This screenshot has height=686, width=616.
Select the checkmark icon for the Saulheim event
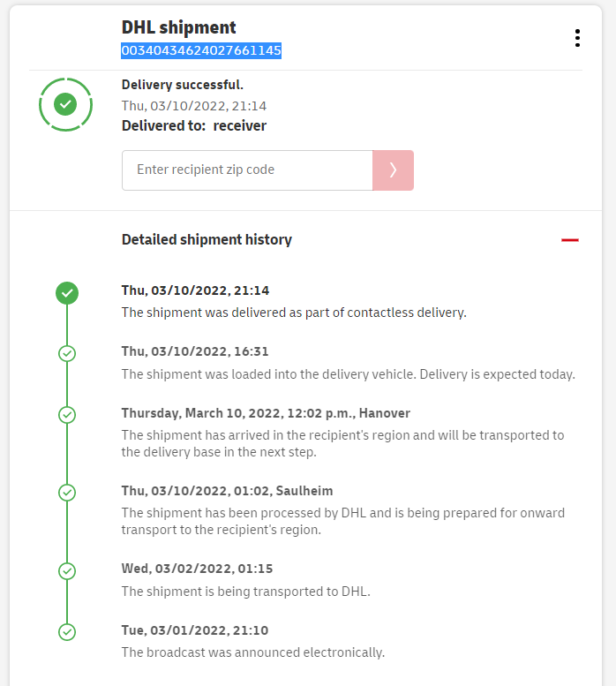coord(66,492)
